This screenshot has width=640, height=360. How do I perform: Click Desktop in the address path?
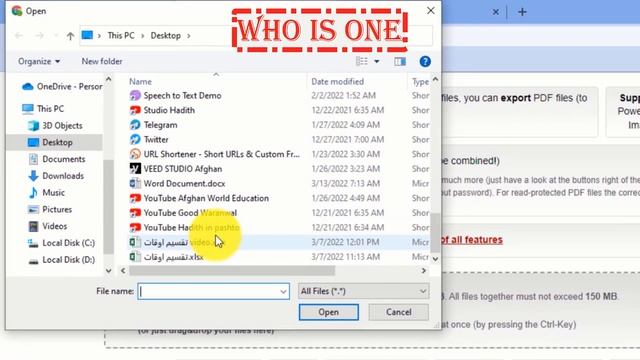(x=165, y=36)
